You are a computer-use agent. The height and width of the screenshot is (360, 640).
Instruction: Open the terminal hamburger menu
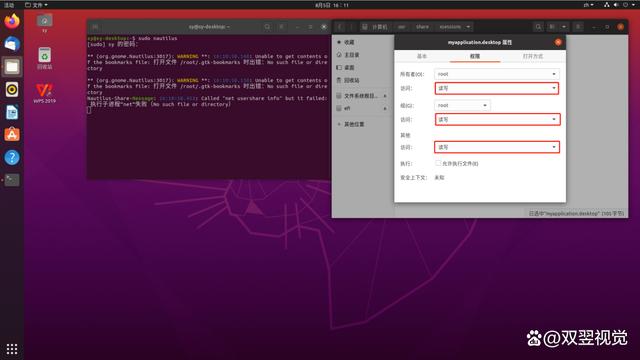pyautogui.click(x=282, y=27)
